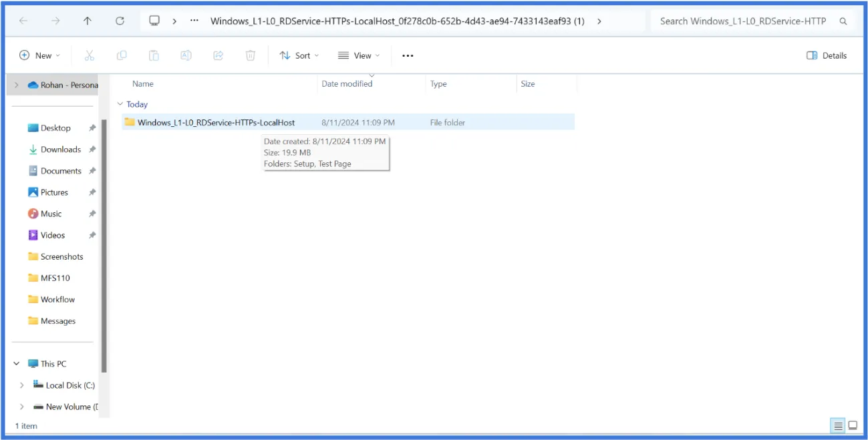
Task: Click the File folder type cell
Action: coord(448,122)
